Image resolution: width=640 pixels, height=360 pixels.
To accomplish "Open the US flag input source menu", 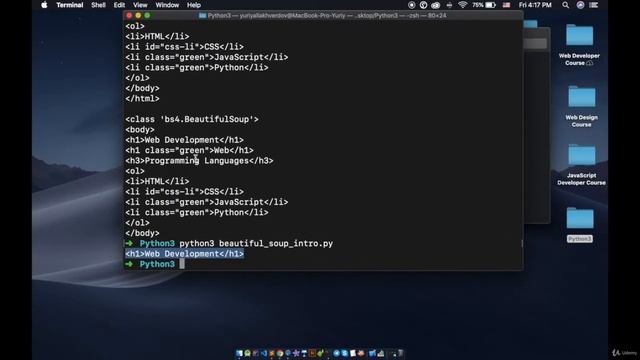I will pyautogui.click(x=507, y=5).
